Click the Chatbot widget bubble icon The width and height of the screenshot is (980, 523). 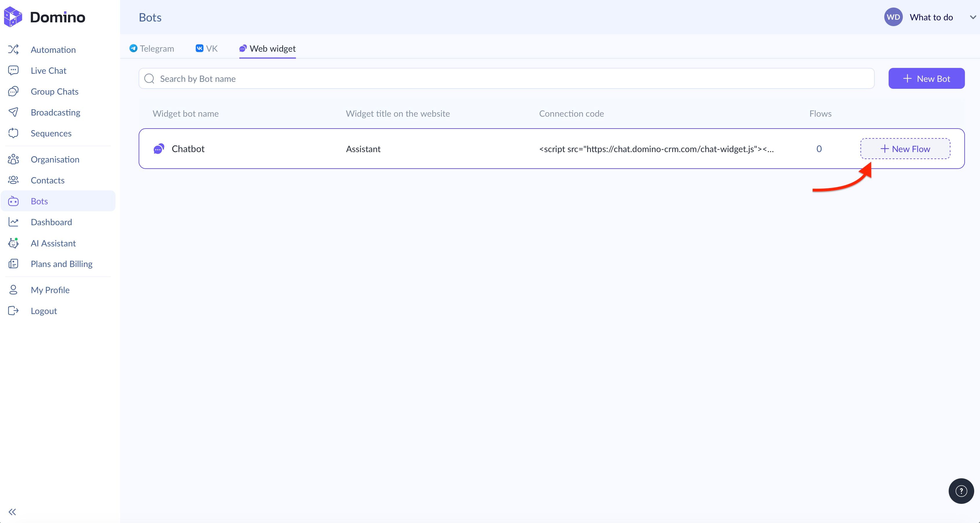tap(159, 149)
